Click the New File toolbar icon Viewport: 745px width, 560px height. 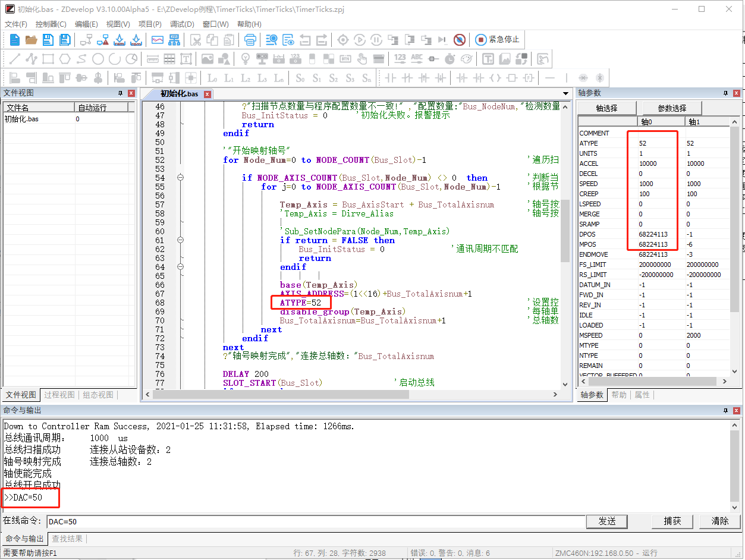[15, 40]
